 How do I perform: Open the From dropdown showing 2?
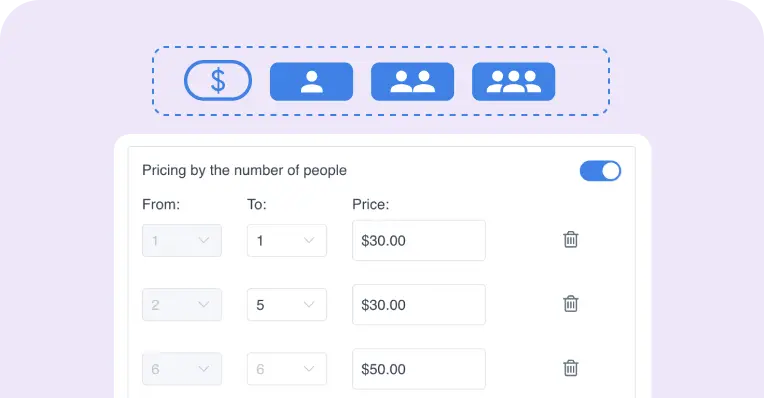(x=182, y=305)
